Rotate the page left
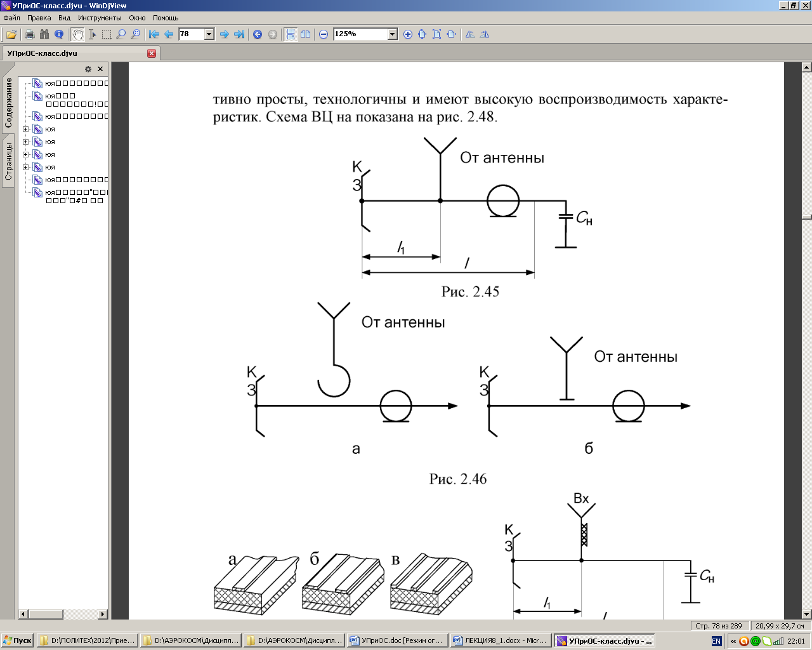This screenshot has width=812, height=650. [470, 34]
